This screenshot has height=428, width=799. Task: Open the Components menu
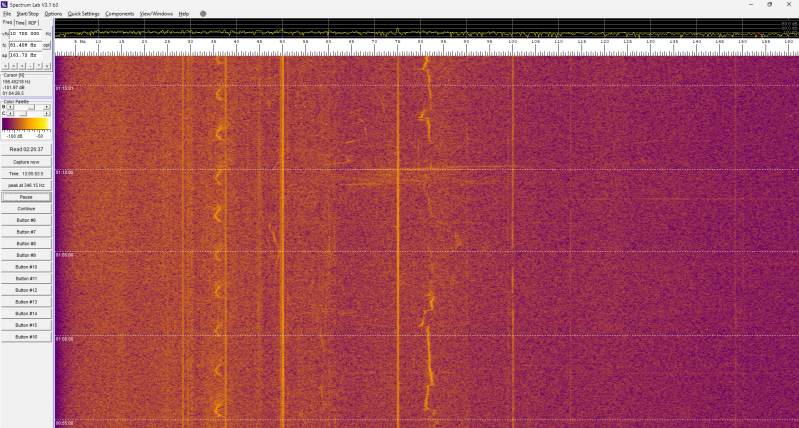tap(120, 14)
